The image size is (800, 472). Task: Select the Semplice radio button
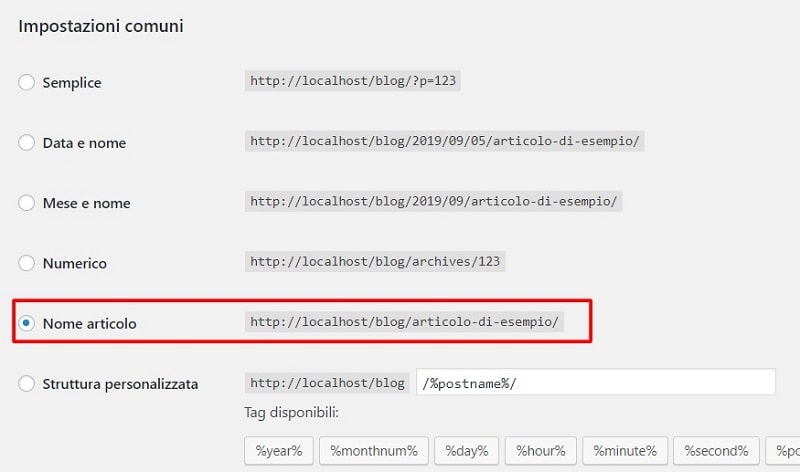27,82
